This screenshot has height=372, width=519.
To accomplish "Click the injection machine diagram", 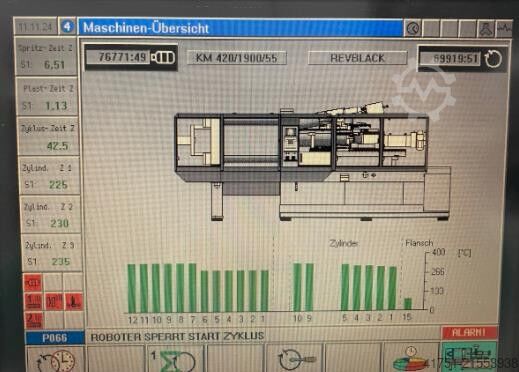I will (313, 162).
